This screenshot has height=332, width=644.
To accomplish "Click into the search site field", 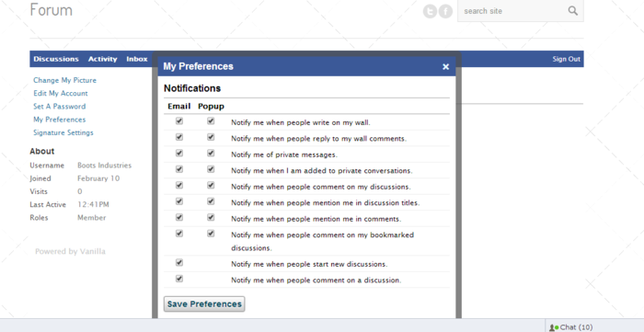I will [x=513, y=11].
